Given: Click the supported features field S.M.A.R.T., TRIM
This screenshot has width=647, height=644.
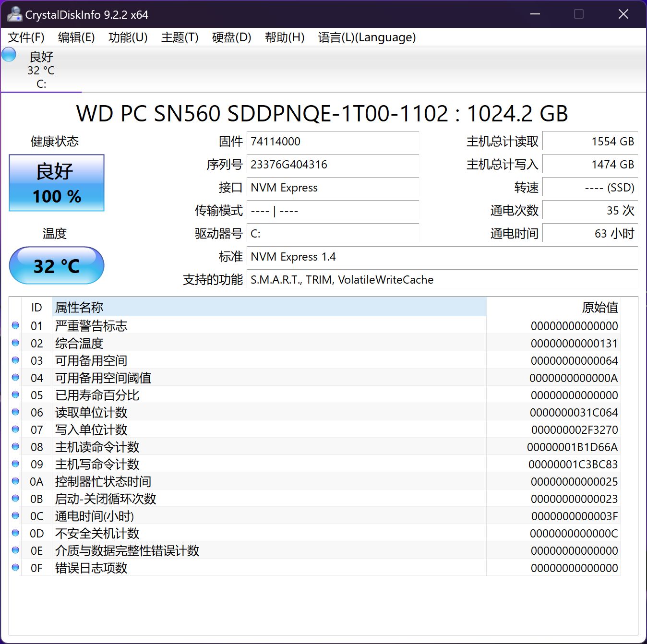Looking at the screenshot, I should 442,280.
